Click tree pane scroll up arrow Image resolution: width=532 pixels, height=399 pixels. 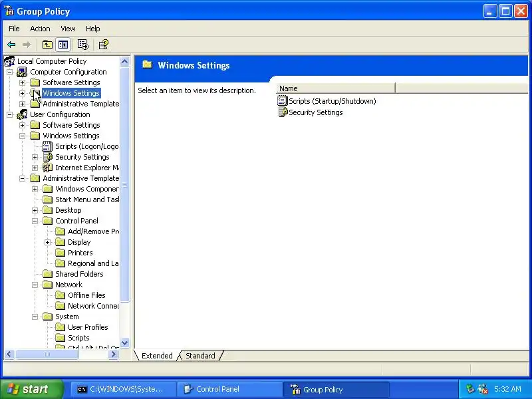click(x=124, y=61)
